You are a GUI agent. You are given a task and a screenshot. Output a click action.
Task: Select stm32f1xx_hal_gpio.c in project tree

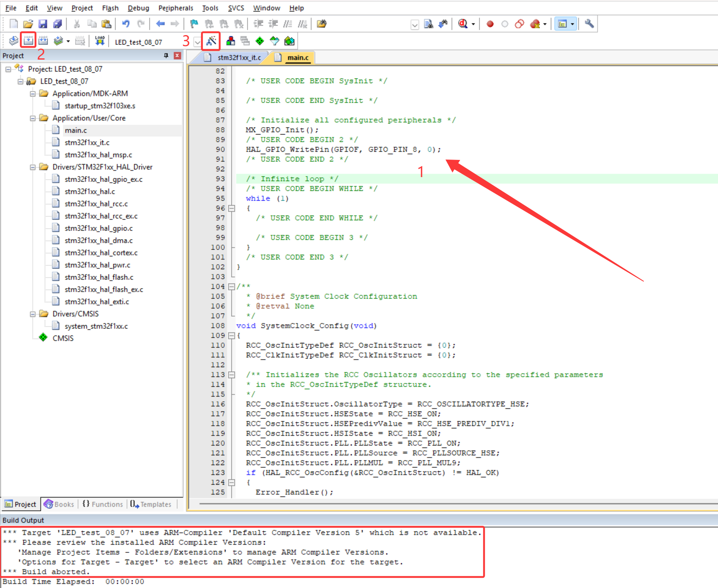(99, 228)
